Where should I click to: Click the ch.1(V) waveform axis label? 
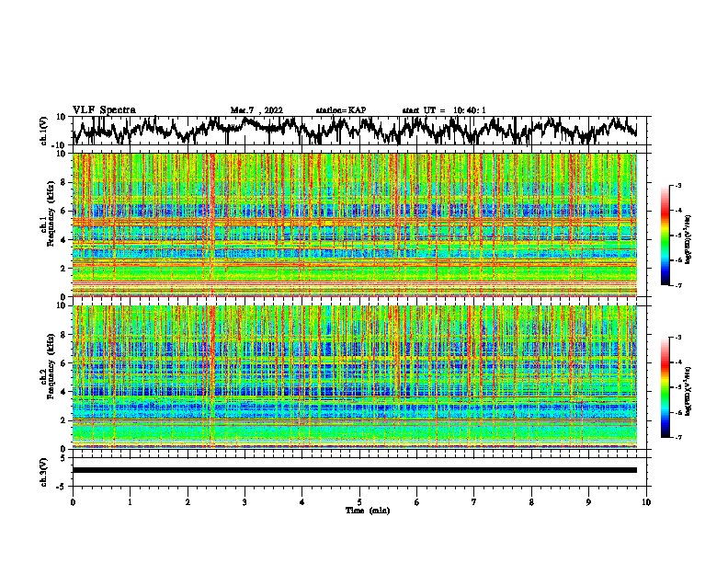click(x=44, y=131)
